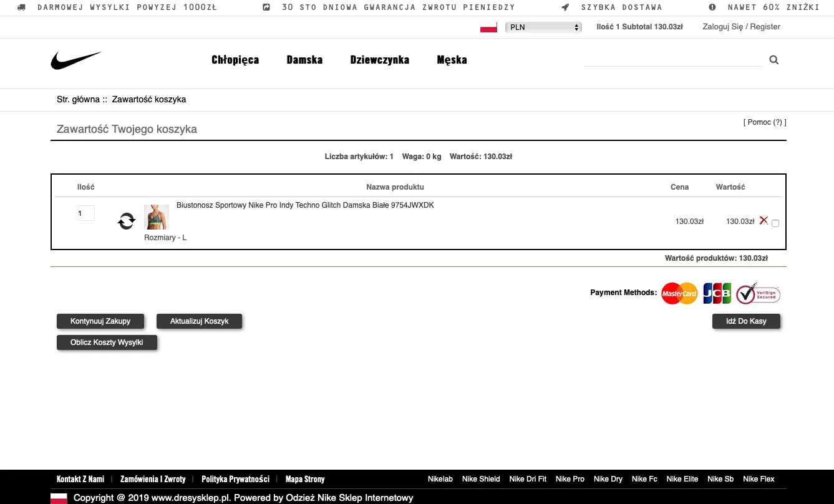Click the Aktualizuj Koszyk button
The width and height of the screenshot is (834, 504).
pos(199,321)
